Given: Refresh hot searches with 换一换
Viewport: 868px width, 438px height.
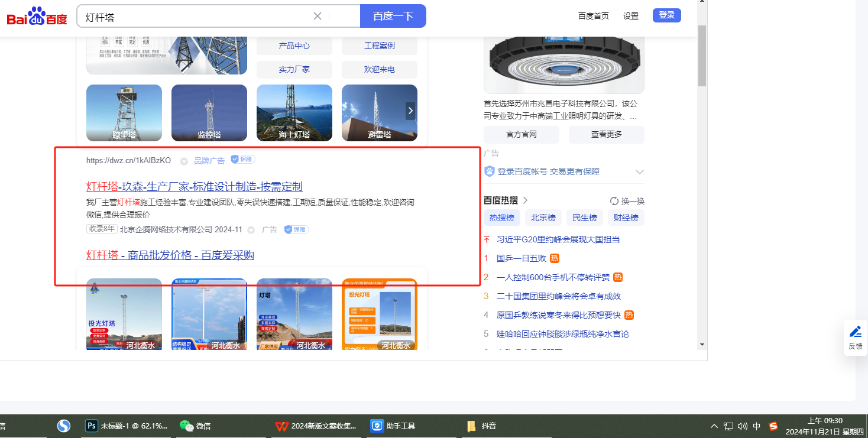Looking at the screenshot, I should click(x=627, y=201).
